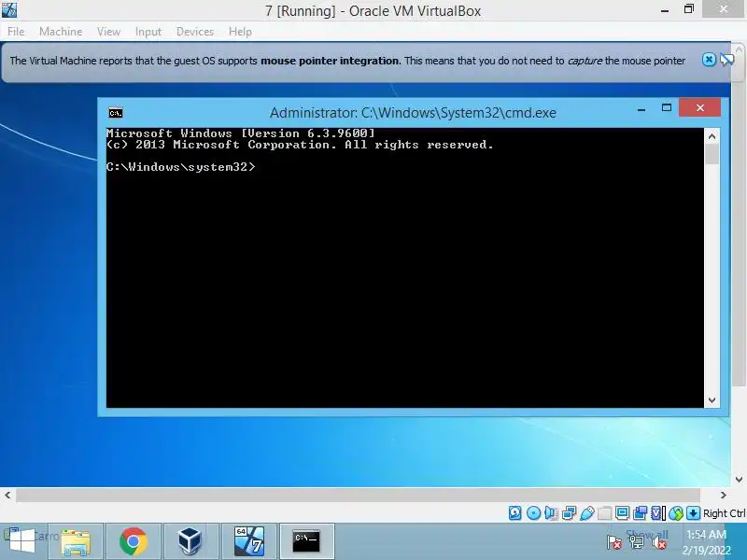Click the cmd.exe window title bar icon
Viewport: 747px width, 560px height.
(116, 113)
